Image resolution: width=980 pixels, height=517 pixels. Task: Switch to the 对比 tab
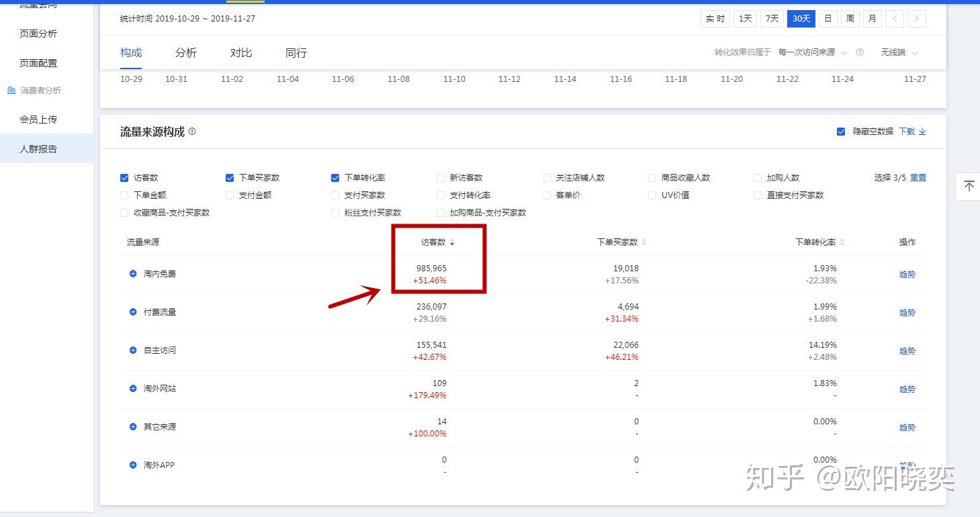(x=241, y=52)
